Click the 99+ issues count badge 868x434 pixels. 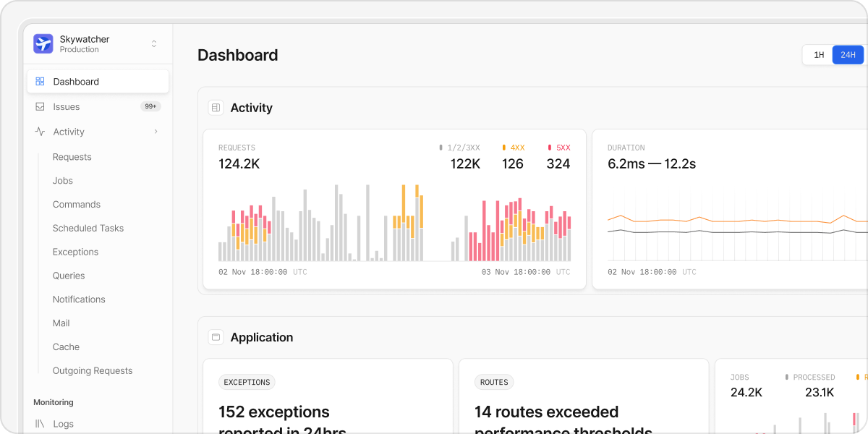tap(150, 106)
